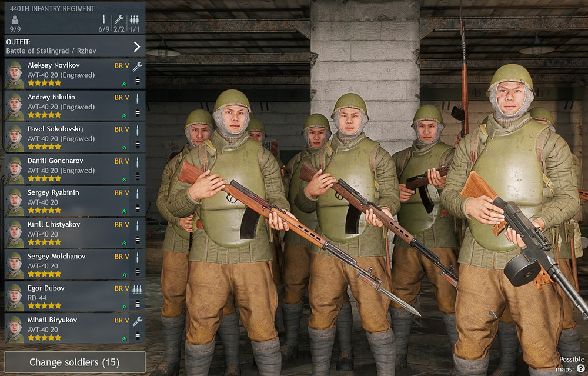Select the soldier name Kirill Chistyakov

click(54, 224)
